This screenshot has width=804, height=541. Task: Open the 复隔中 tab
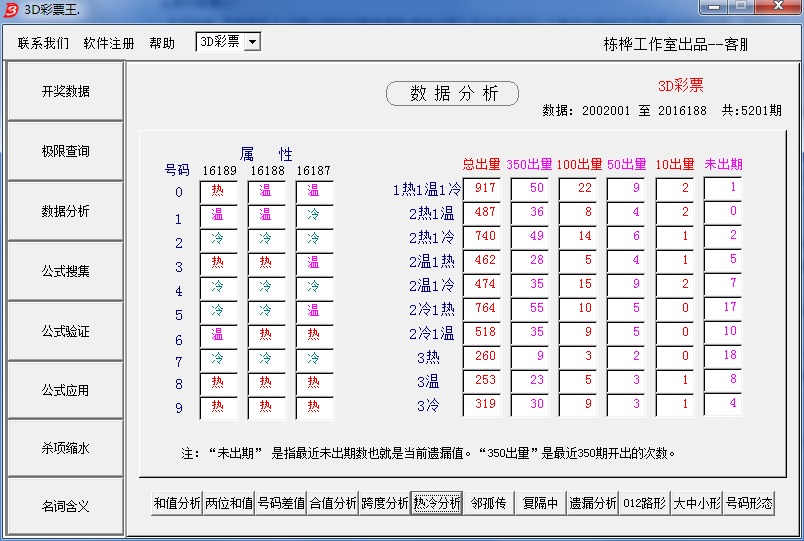pos(540,503)
